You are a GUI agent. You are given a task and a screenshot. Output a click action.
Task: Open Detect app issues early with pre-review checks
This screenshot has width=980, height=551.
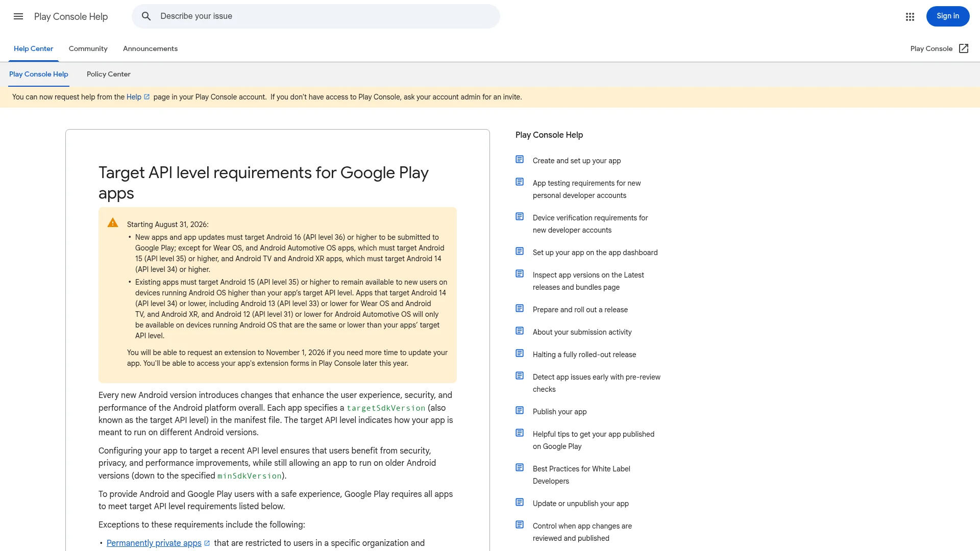point(597,383)
